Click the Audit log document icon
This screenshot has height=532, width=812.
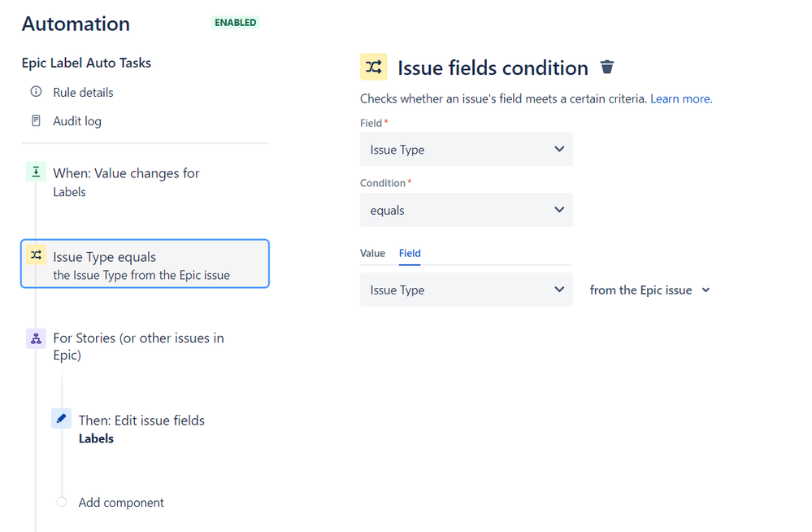[x=36, y=121]
